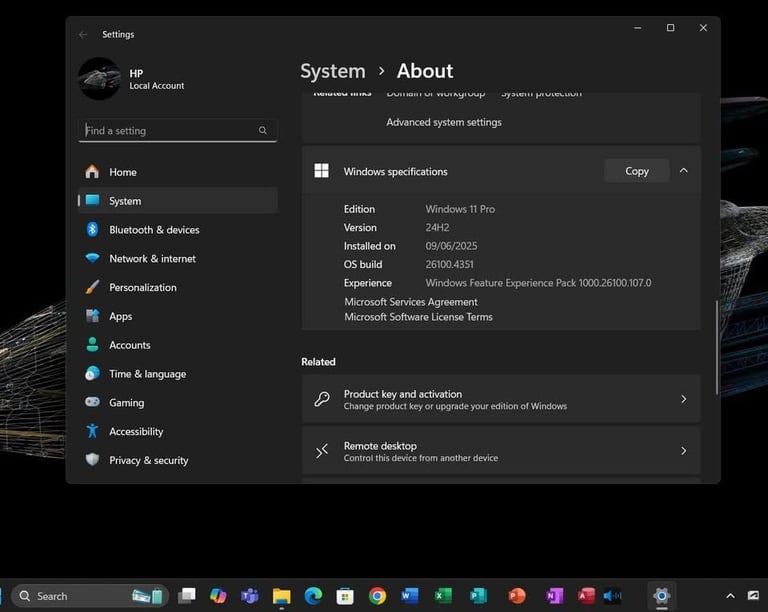Click the Settings page vertical scrollbar

[x=717, y=347]
